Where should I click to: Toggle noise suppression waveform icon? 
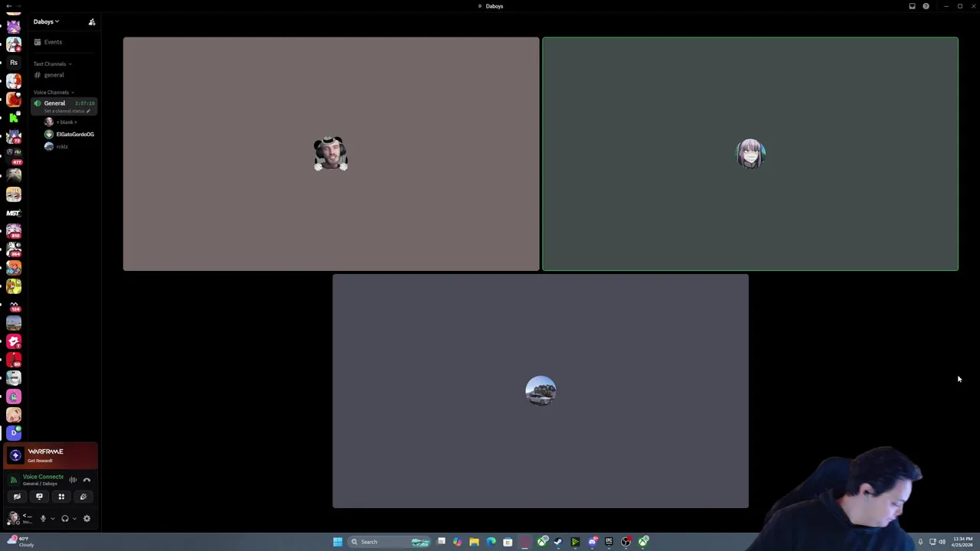[x=73, y=480]
